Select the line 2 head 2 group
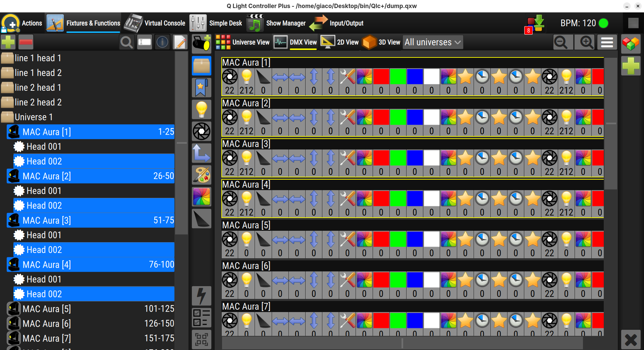The height and width of the screenshot is (350, 644). [87, 102]
